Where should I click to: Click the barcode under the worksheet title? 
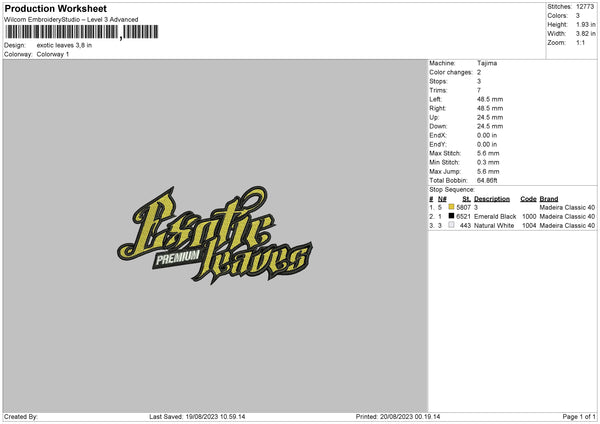click(x=82, y=32)
